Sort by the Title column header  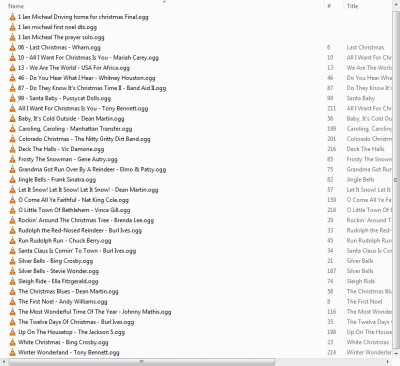pyautogui.click(x=352, y=6)
